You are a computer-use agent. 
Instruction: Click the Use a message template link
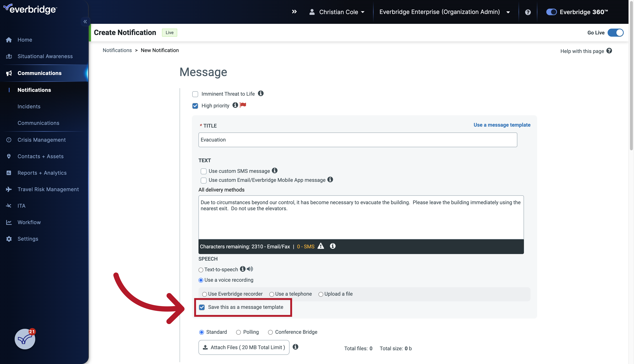[502, 125]
